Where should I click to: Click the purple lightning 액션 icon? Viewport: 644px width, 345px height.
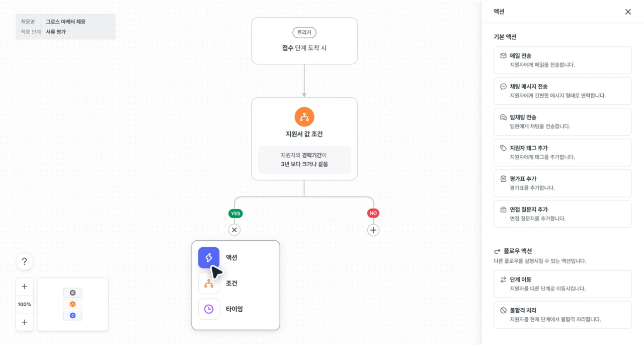(x=208, y=258)
